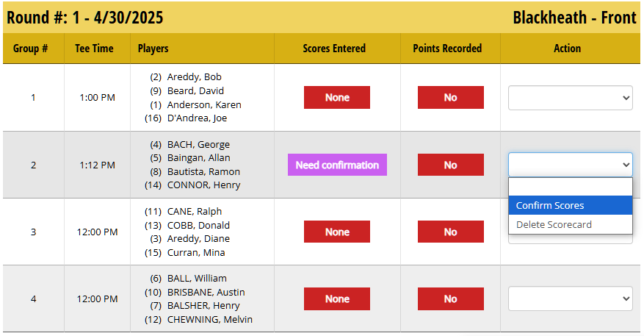The image size is (644, 336).
Task: Click the 1:12 PM tee time cell
Action: point(97,165)
